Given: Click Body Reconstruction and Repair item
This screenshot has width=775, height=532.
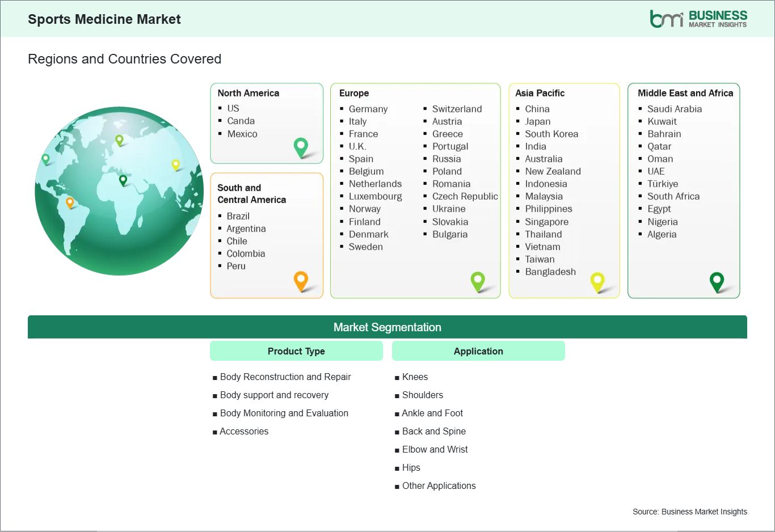Looking at the screenshot, I should click(285, 377).
